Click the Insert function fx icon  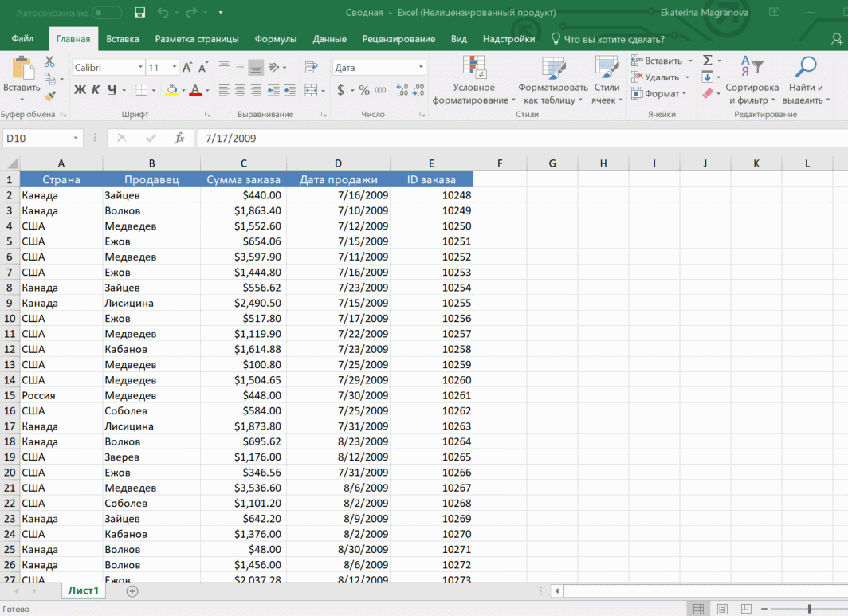point(179,138)
